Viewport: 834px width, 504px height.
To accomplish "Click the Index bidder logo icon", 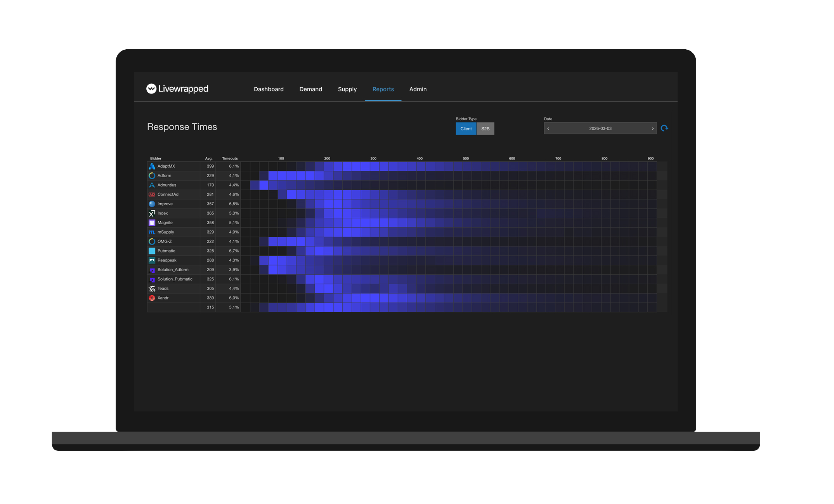I will (x=152, y=213).
